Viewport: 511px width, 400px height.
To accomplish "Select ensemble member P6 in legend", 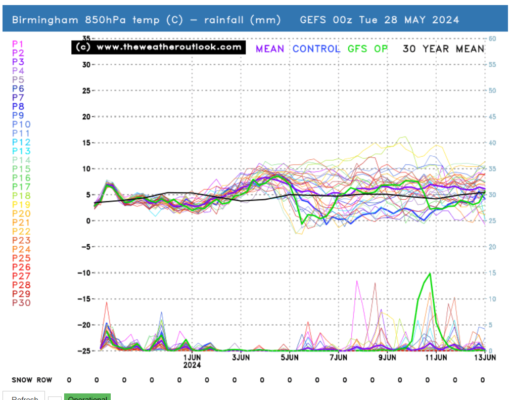I will coord(18,89).
